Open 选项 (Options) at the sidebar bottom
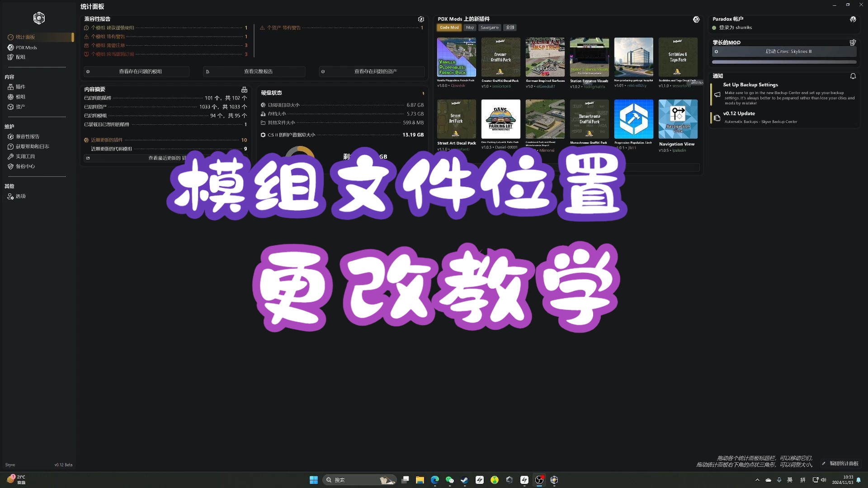This screenshot has width=868, height=488. point(20,196)
